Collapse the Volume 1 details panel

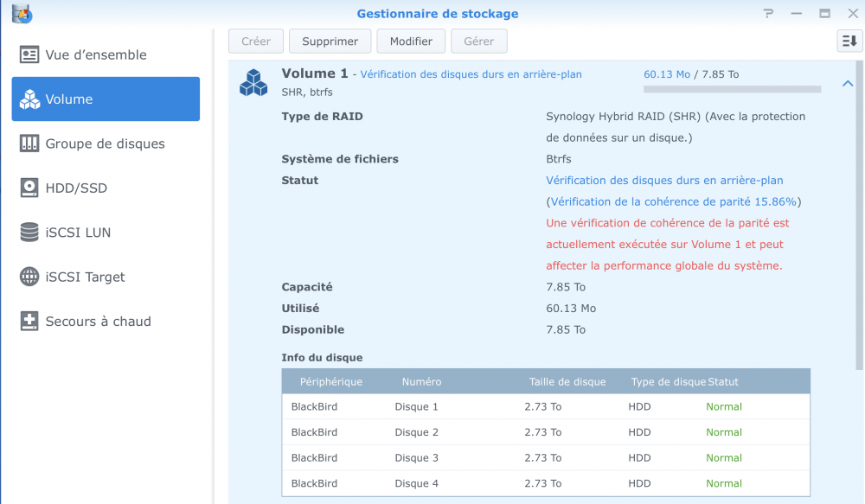(847, 84)
